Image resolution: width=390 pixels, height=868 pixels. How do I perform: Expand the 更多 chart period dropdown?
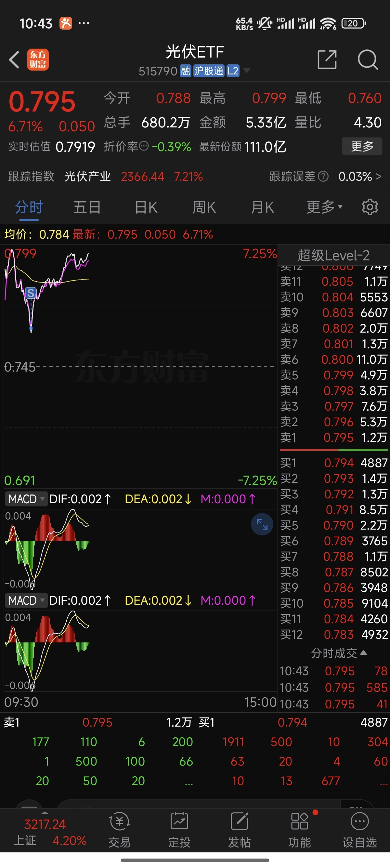pyautogui.click(x=324, y=207)
